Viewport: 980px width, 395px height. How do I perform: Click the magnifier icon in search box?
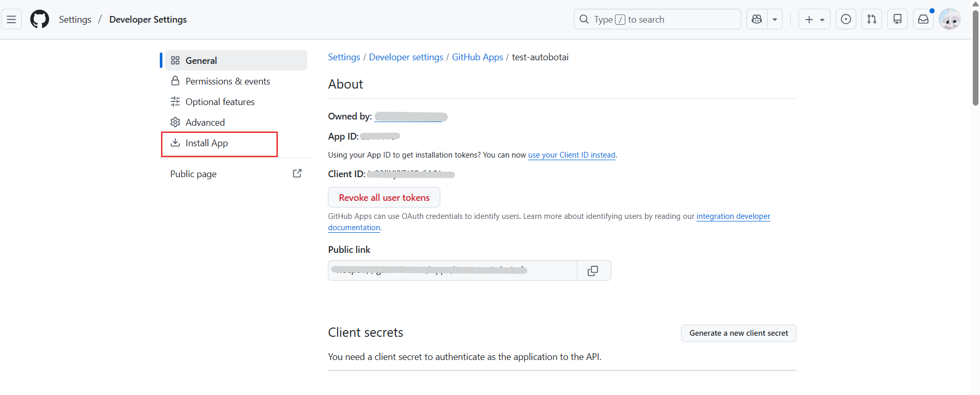click(584, 20)
